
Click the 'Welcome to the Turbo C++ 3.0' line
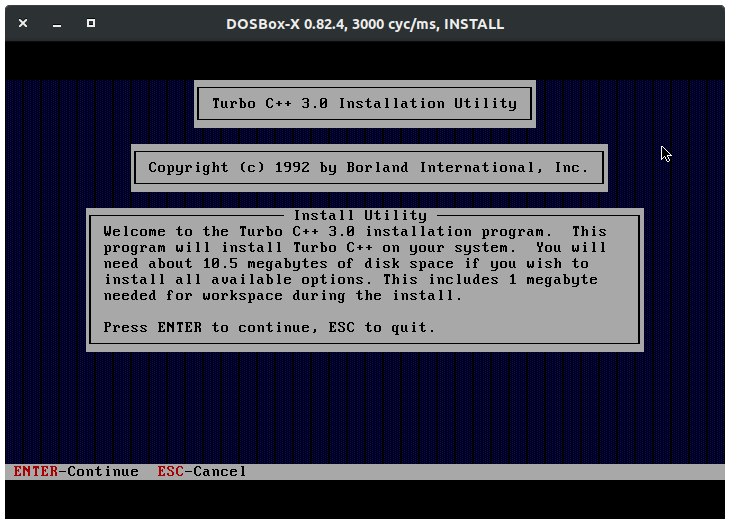tap(355, 232)
